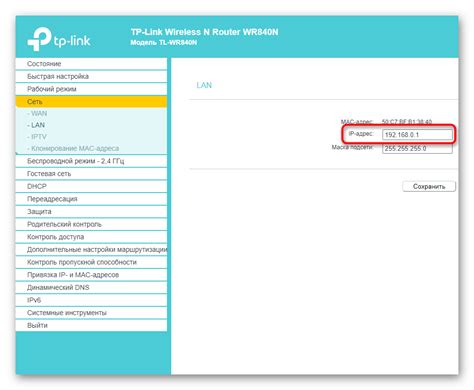
Task: Open the IPv6 menu item
Action: 91,300
